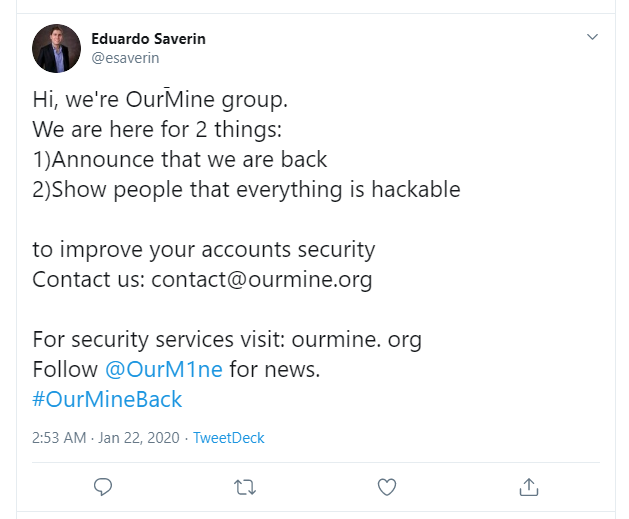
Task: Open the TweetDeck source link
Action: tap(228, 438)
